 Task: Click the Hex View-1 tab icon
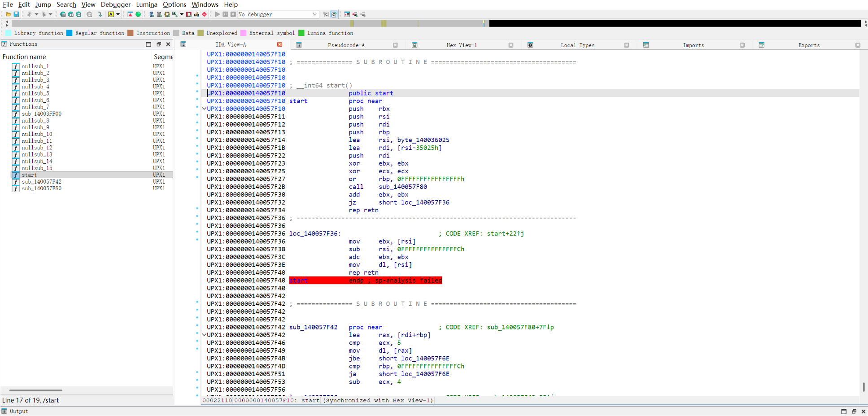tap(414, 45)
